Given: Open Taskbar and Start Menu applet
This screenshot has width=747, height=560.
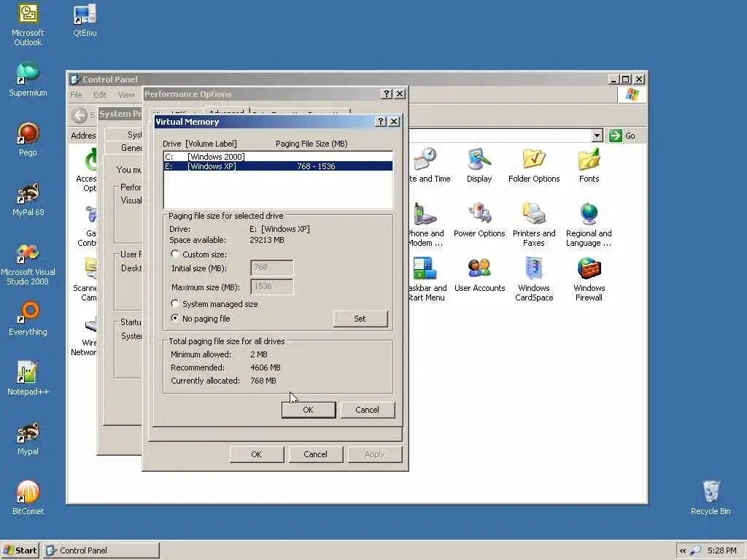Looking at the screenshot, I should (427, 279).
